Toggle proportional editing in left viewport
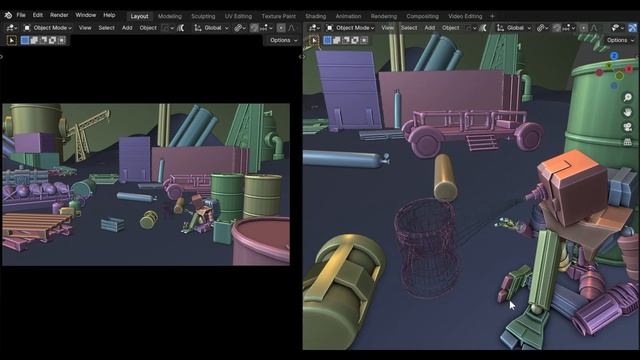Image resolution: width=640 pixels, height=360 pixels. tap(281, 28)
